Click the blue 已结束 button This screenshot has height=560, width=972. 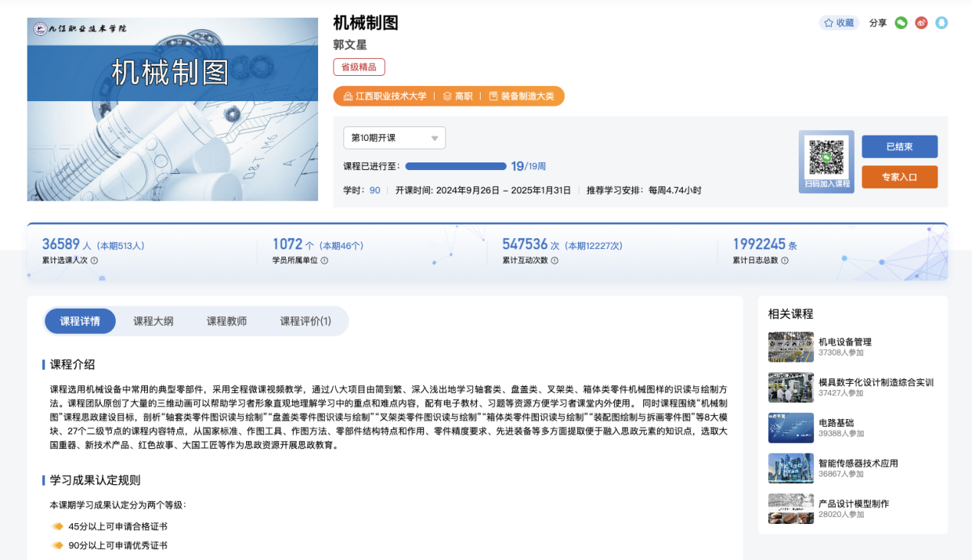coord(899,147)
